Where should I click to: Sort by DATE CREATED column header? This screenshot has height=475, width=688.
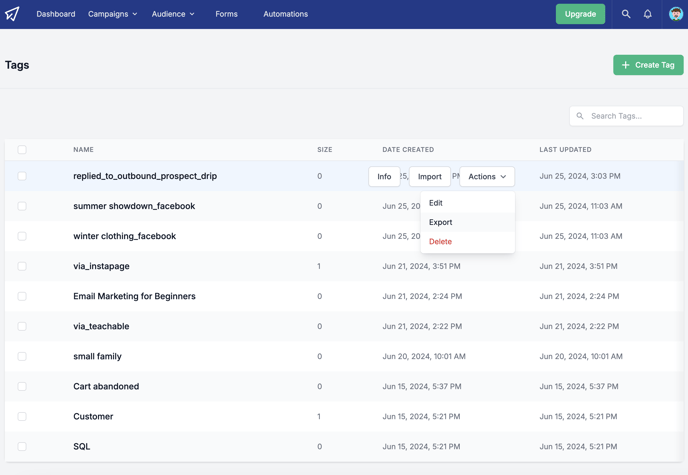(408, 150)
